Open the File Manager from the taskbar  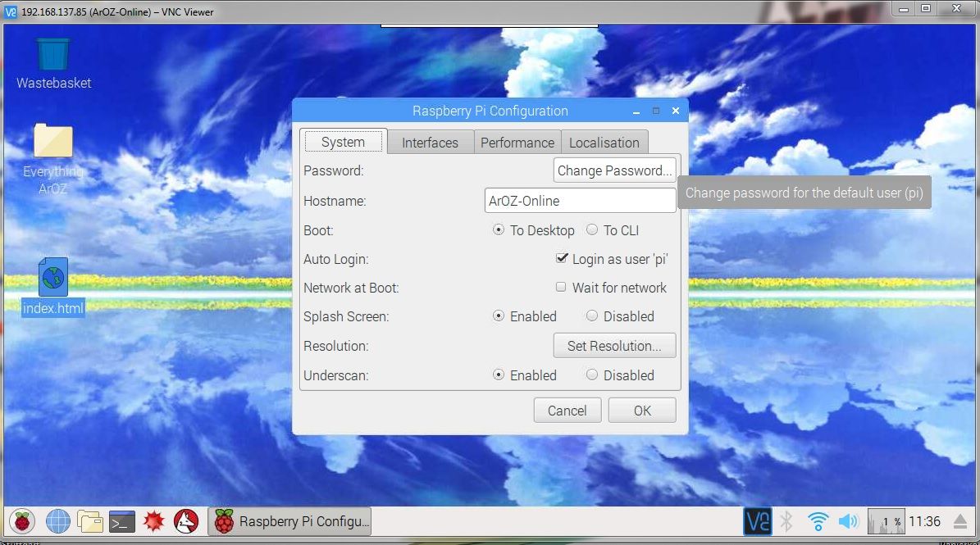90,521
